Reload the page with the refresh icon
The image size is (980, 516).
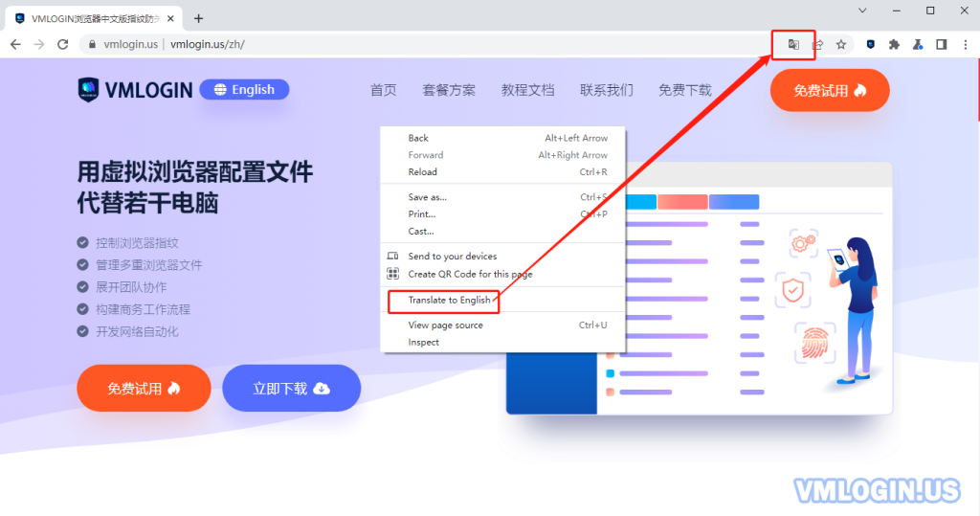[62, 44]
